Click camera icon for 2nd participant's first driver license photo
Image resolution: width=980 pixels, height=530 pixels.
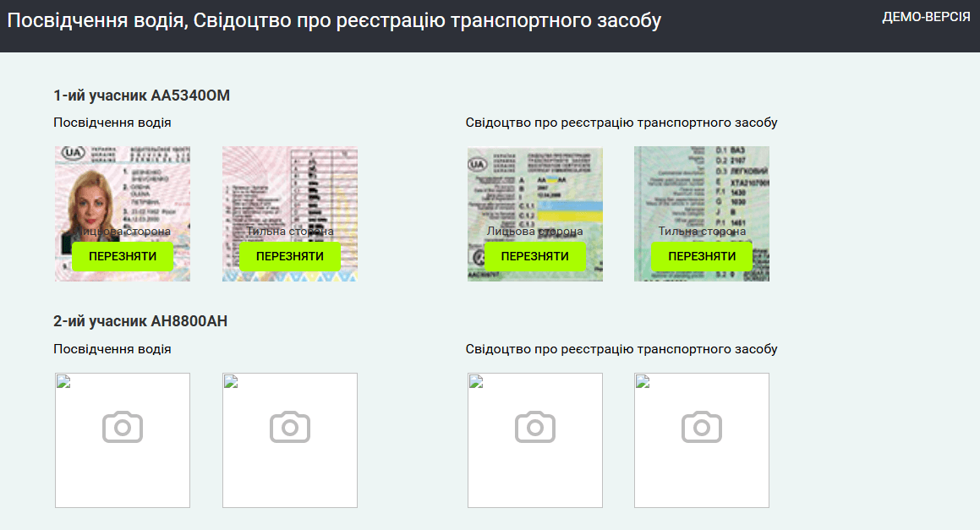[123, 428]
